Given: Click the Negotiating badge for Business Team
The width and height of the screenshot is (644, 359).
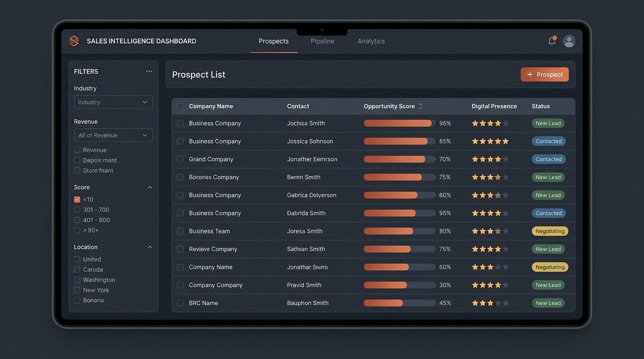Looking at the screenshot, I should click(x=550, y=231).
